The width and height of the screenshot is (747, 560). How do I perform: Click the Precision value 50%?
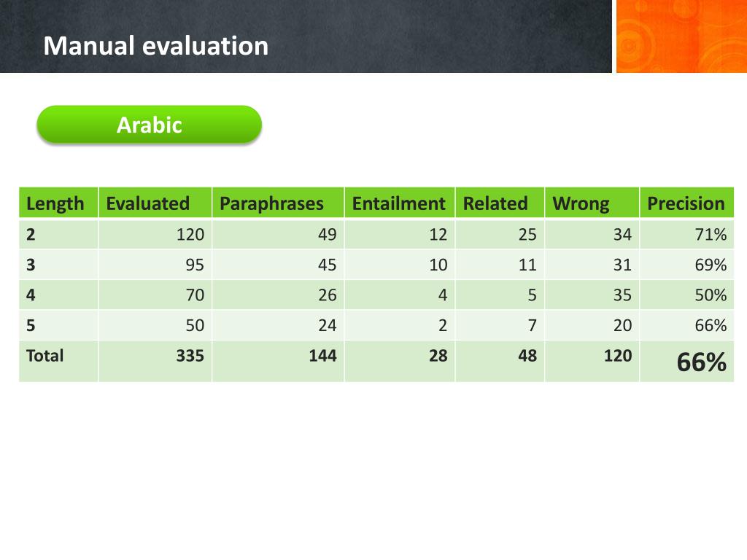(711, 295)
